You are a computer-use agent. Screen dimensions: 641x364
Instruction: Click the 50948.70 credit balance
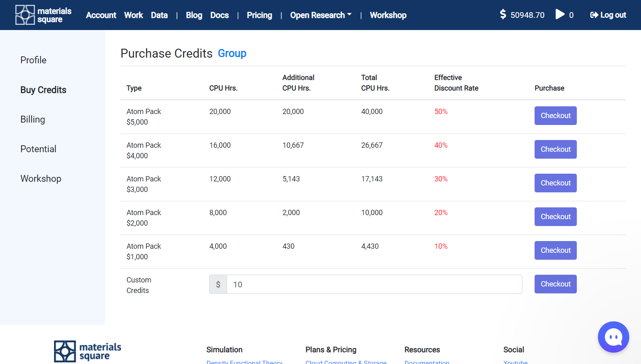pyautogui.click(x=527, y=15)
